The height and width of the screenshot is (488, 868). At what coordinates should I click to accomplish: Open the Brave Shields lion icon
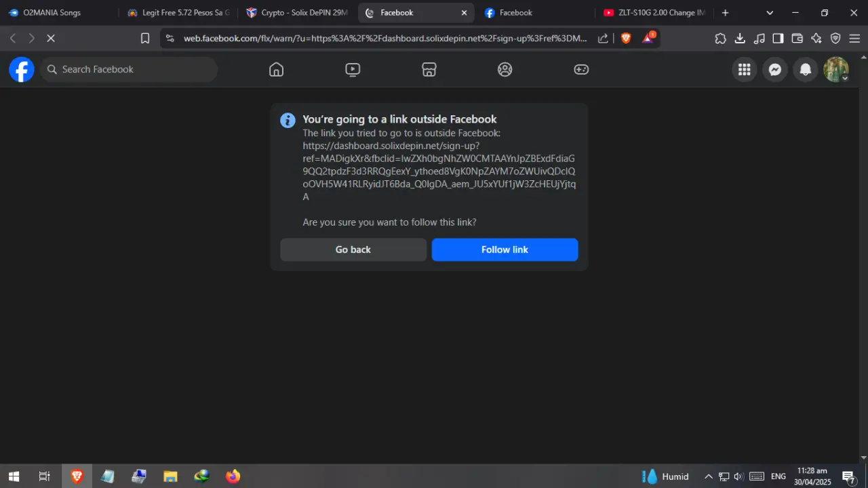626,39
